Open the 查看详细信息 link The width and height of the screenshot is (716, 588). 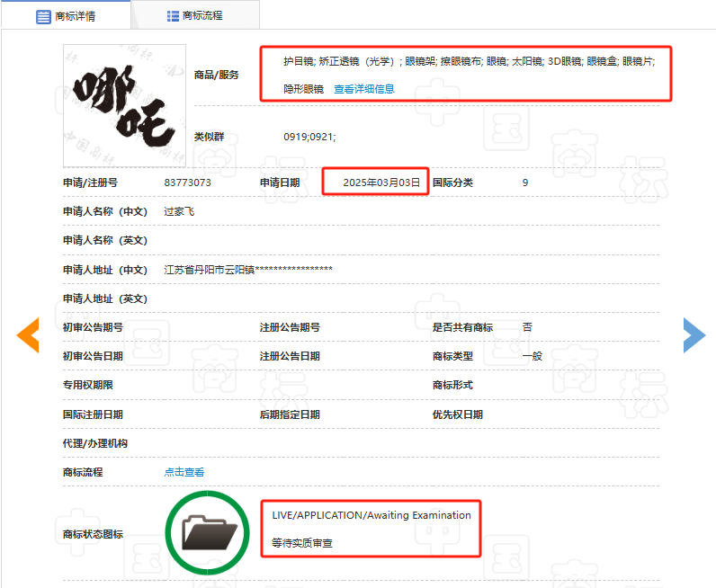[363, 89]
